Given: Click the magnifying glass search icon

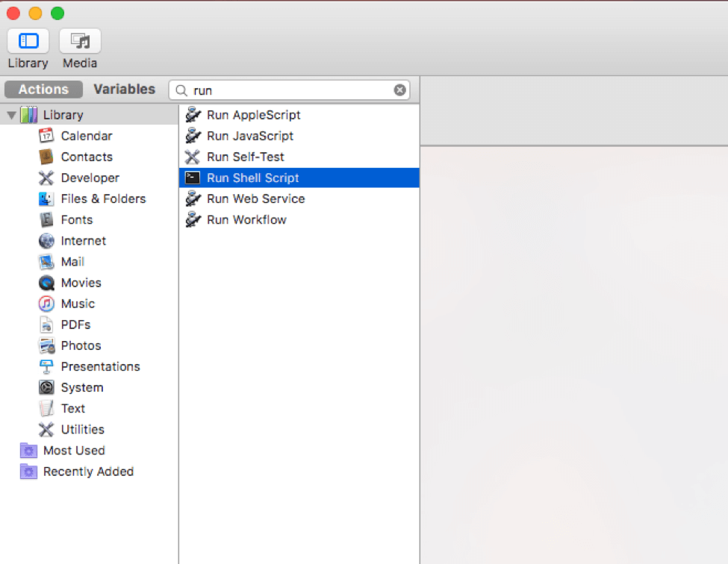Looking at the screenshot, I should tap(181, 90).
